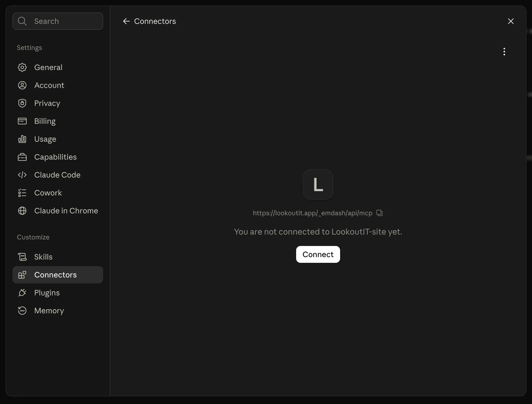Click the Claude Code brackets icon
Image resolution: width=532 pixels, height=404 pixels.
(x=22, y=175)
